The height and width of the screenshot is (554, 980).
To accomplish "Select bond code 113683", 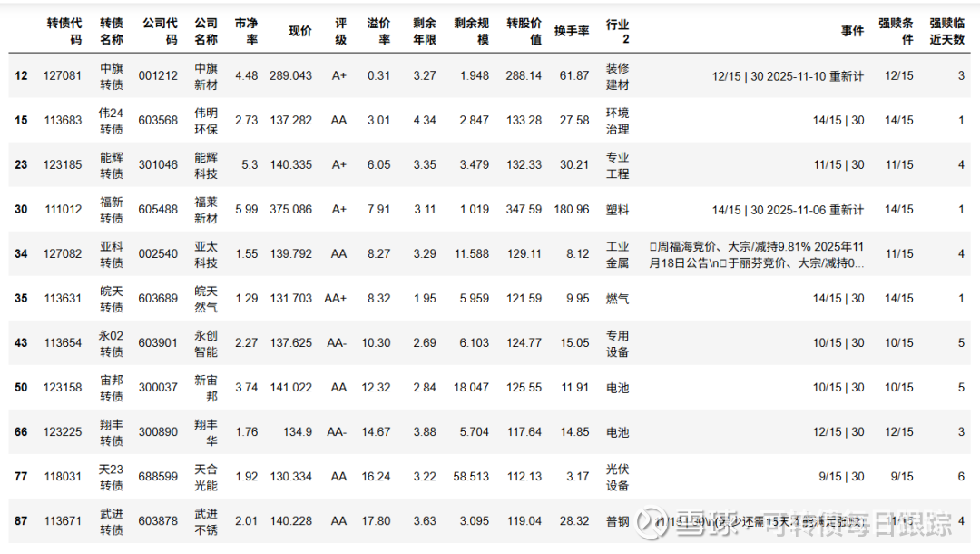I will (63, 120).
